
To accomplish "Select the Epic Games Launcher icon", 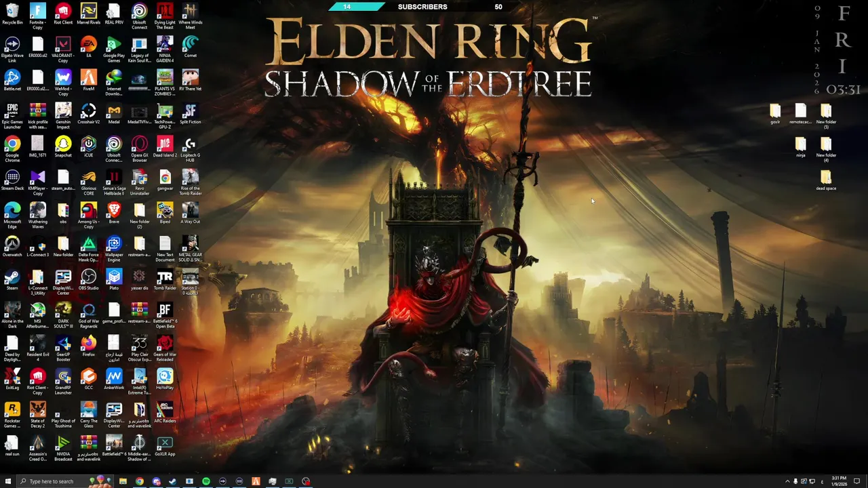I will (x=12, y=116).
